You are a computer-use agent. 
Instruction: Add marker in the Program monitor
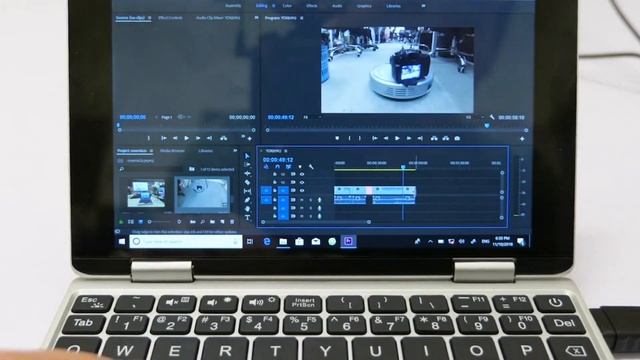[337, 138]
